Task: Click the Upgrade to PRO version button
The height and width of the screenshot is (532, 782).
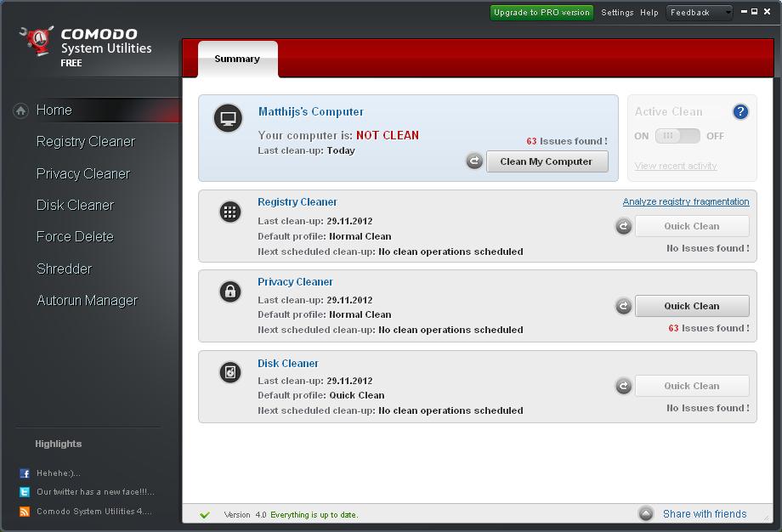Action: 541,13
